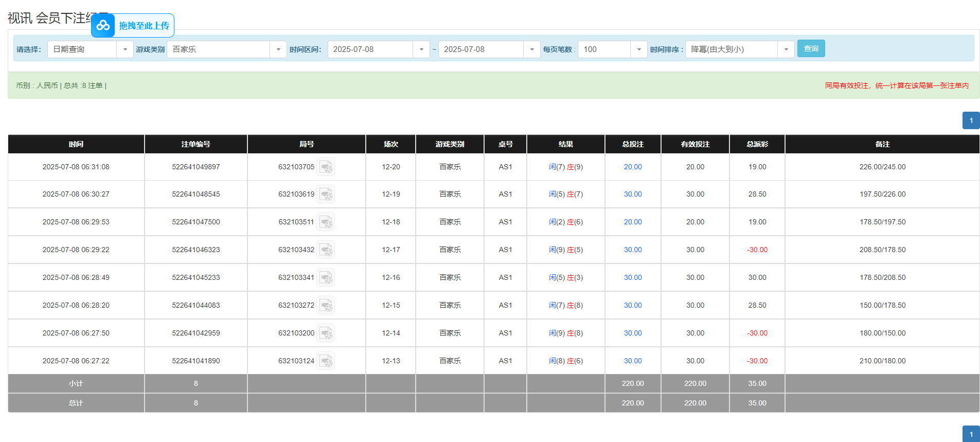Expand the 每页笔数 100 dropdown
This screenshot has height=442, width=980.
639,49
